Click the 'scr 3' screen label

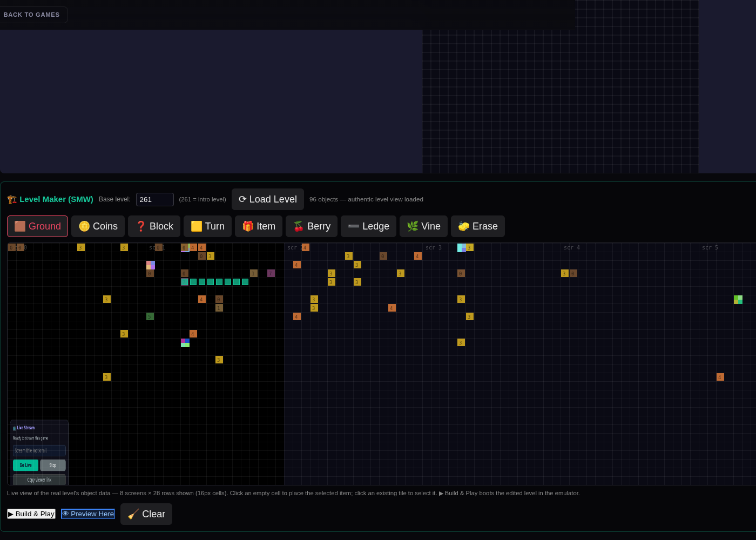(x=434, y=248)
